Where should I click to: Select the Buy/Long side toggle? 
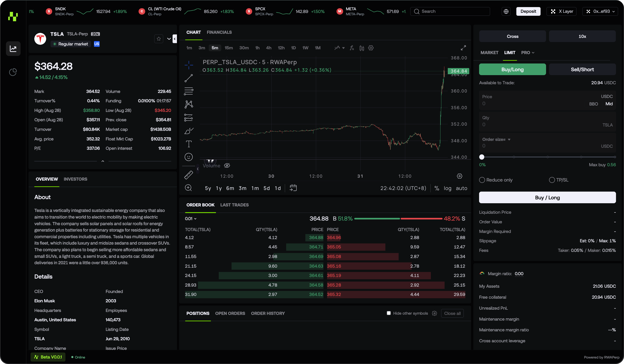pyautogui.click(x=512, y=69)
